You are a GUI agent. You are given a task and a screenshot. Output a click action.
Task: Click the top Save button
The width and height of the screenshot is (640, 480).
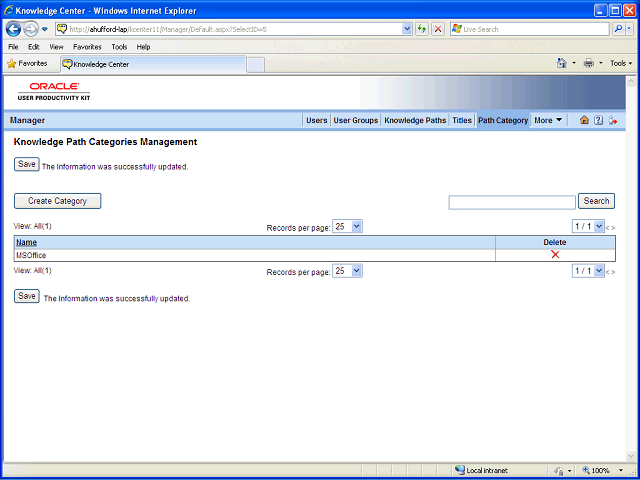tap(27, 164)
